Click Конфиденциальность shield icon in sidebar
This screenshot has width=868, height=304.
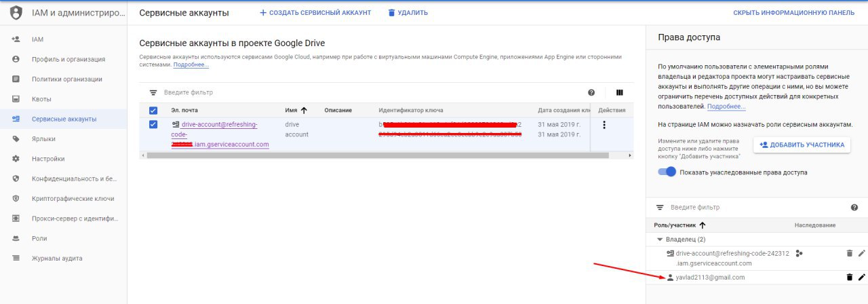(16, 178)
